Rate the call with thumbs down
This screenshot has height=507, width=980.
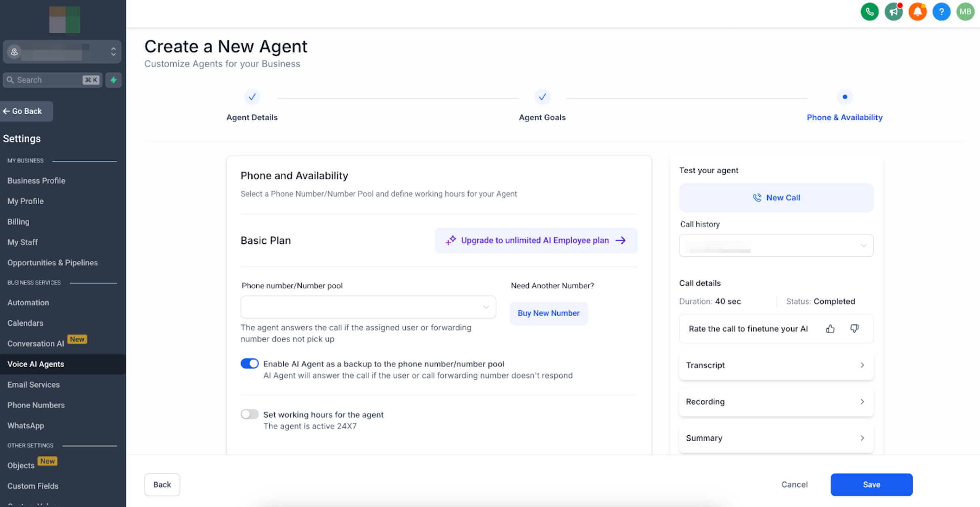(x=854, y=328)
